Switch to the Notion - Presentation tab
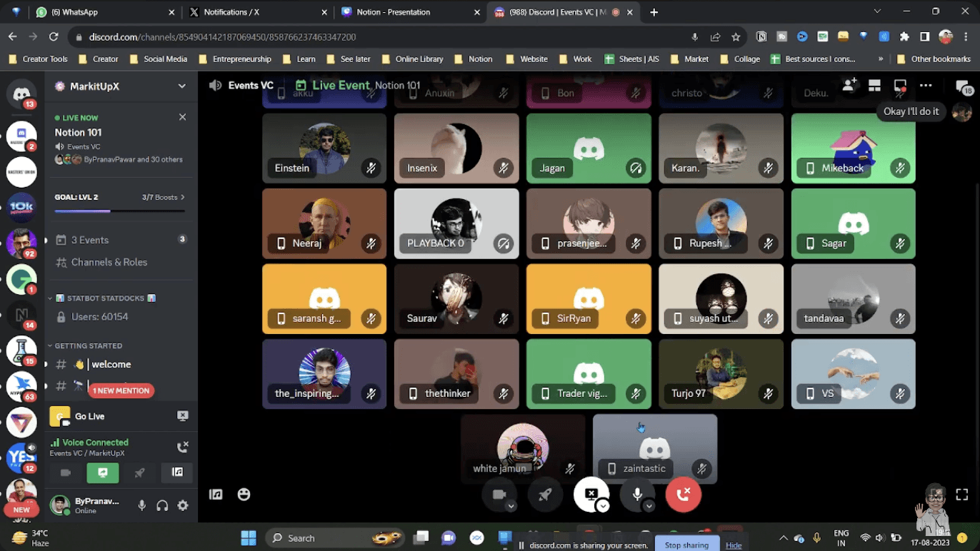 point(411,12)
